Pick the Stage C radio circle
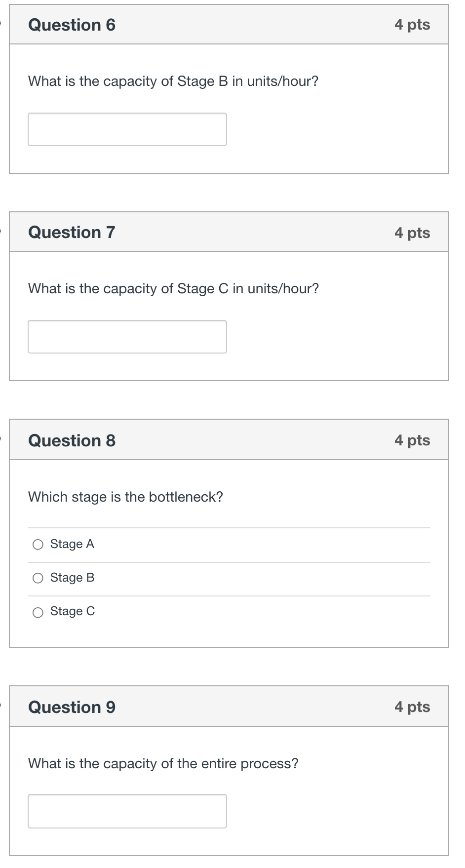465x868 pixels. [38, 612]
